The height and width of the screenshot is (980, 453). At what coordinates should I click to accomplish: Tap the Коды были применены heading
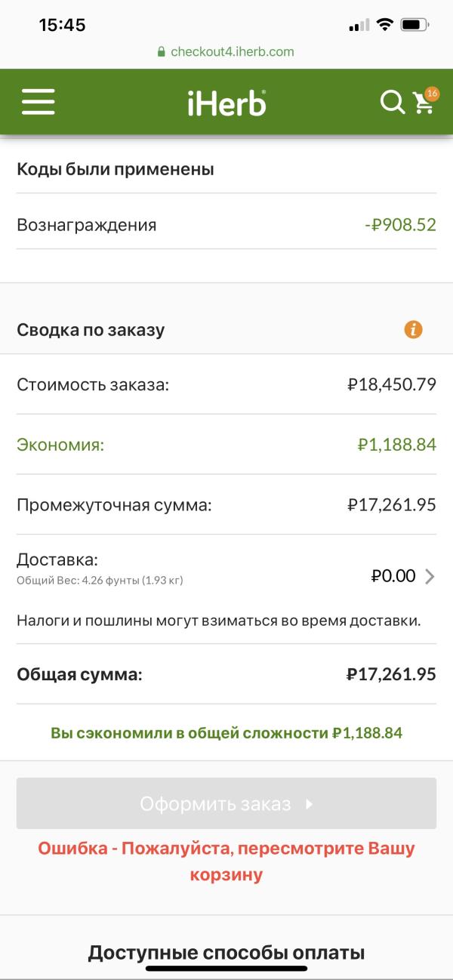pos(116,169)
